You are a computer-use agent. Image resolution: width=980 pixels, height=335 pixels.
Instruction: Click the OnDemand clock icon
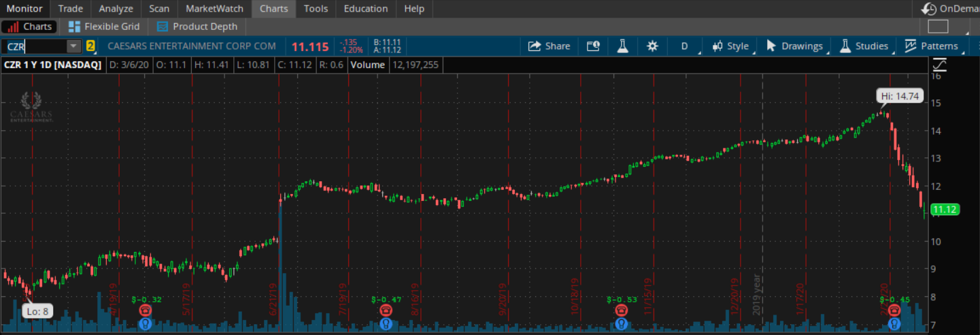point(928,9)
